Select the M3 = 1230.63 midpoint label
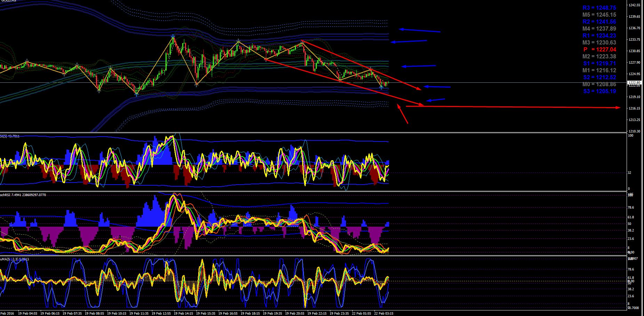 coord(599,42)
